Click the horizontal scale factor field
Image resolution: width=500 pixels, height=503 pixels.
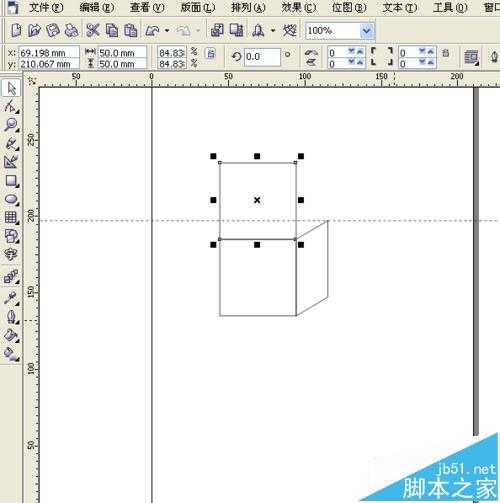click(172, 53)
